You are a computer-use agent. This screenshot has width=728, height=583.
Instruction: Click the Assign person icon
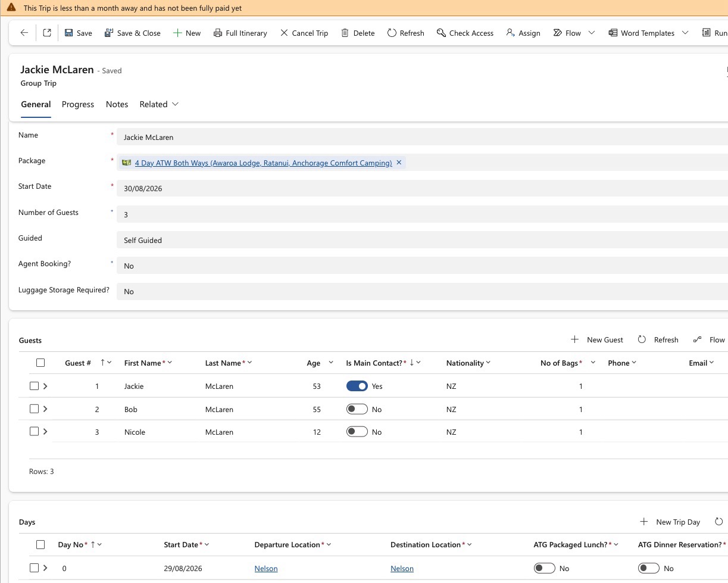coord(510,33)
